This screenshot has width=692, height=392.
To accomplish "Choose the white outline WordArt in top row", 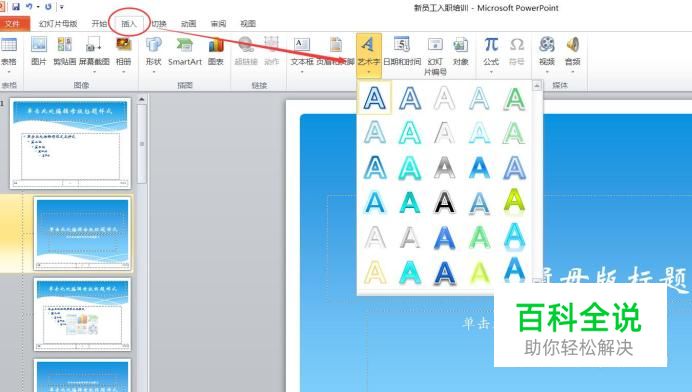I will click(x=444, y=98).
